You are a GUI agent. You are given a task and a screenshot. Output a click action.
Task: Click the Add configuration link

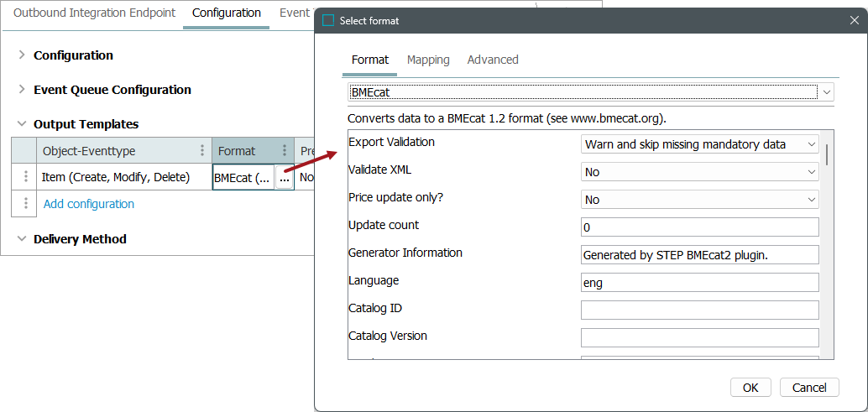[x=89, y=204]
